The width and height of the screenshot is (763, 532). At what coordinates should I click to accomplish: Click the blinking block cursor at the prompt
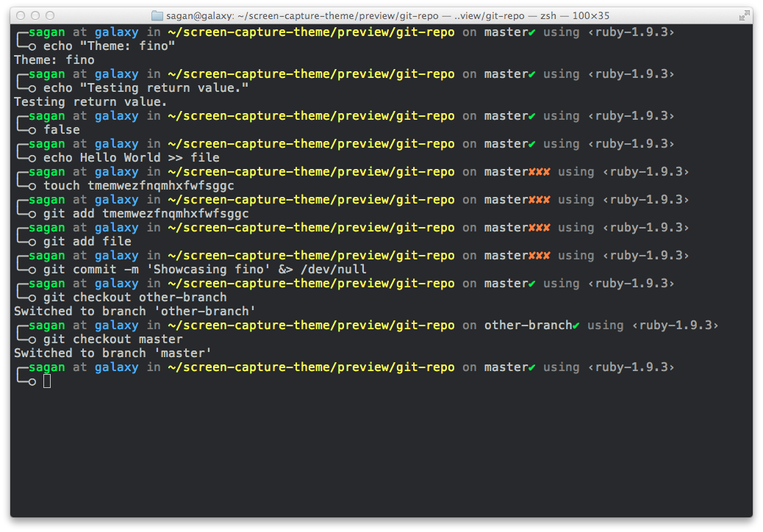[47, 381]
